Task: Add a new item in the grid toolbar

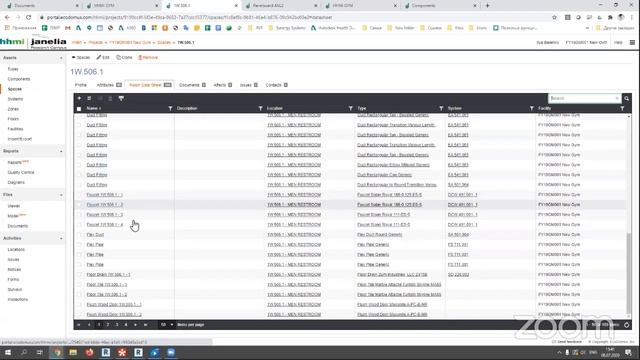Action: click(79, 98)
